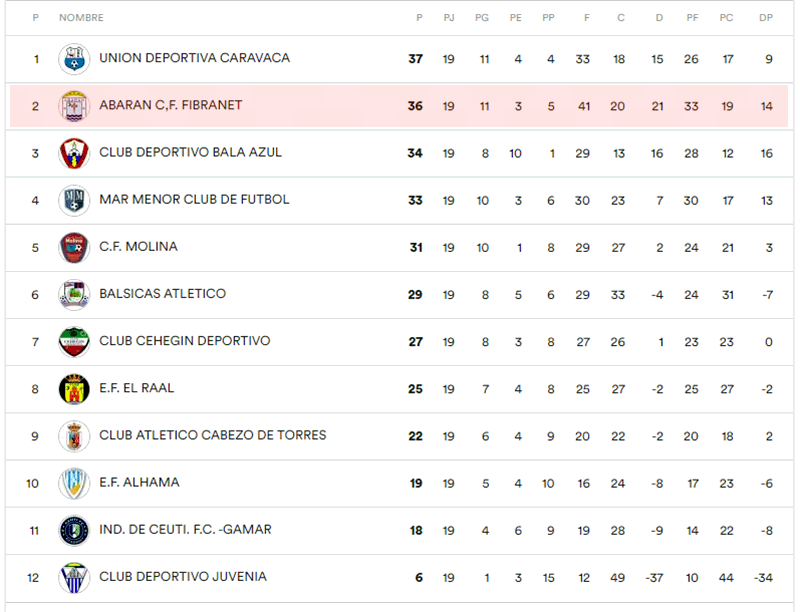Select the Club Deportivo Bala Azul shield
The width and height of the screenshot is (800, 612).
tap(74, 154)
